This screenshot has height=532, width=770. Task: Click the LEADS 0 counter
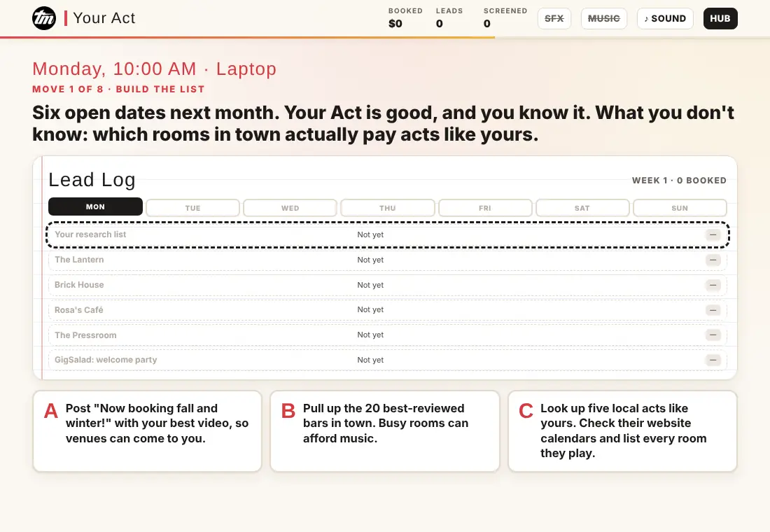449,18
